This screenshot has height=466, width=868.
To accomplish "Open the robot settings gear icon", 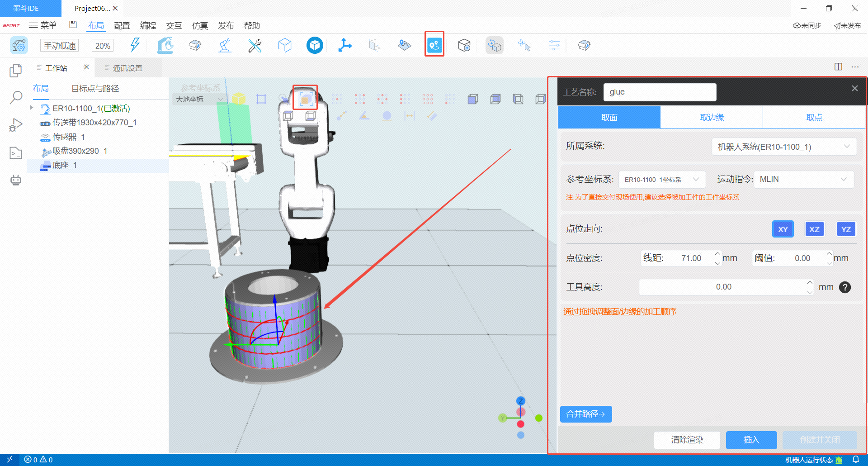I will click(x=19, y=45).
